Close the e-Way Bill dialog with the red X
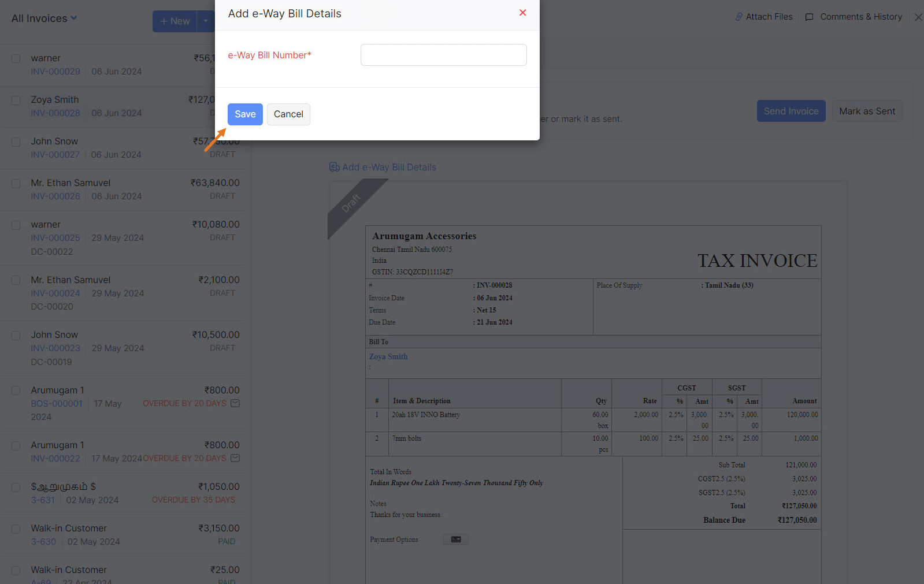Image resolution: width=924 pixels, height=584 pixels. (x=522, y=13)
